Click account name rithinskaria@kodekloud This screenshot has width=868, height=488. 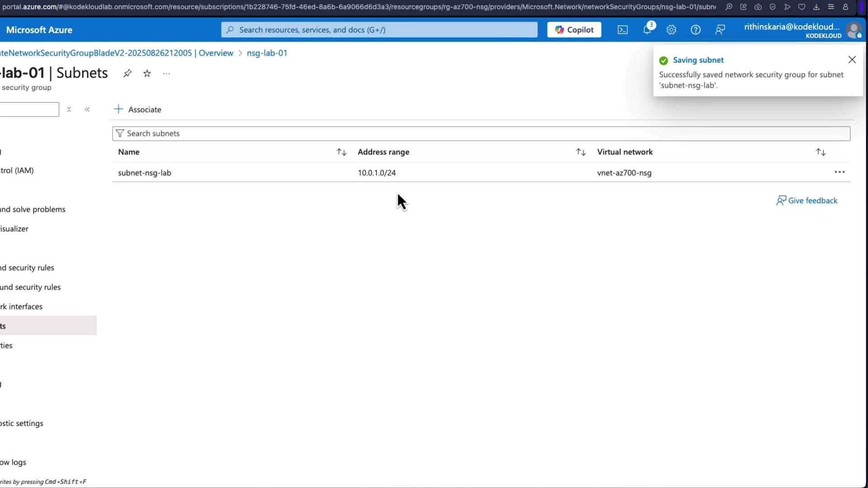792,27
